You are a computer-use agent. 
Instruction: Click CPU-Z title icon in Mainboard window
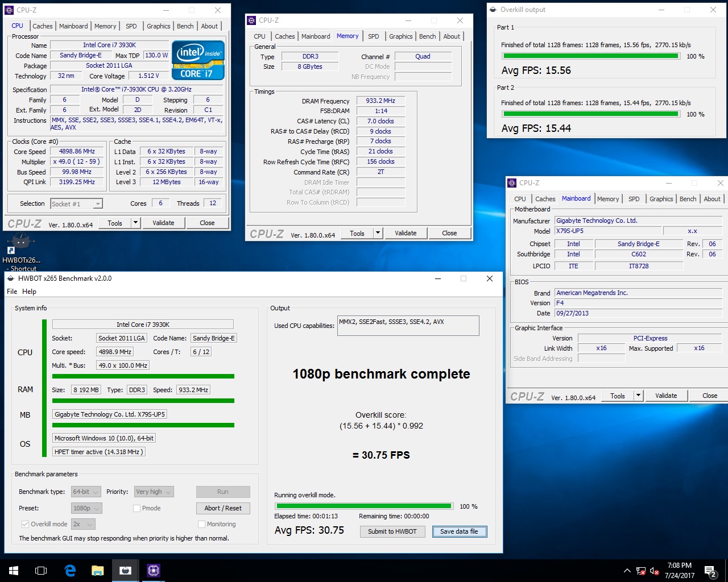point(511,183)
